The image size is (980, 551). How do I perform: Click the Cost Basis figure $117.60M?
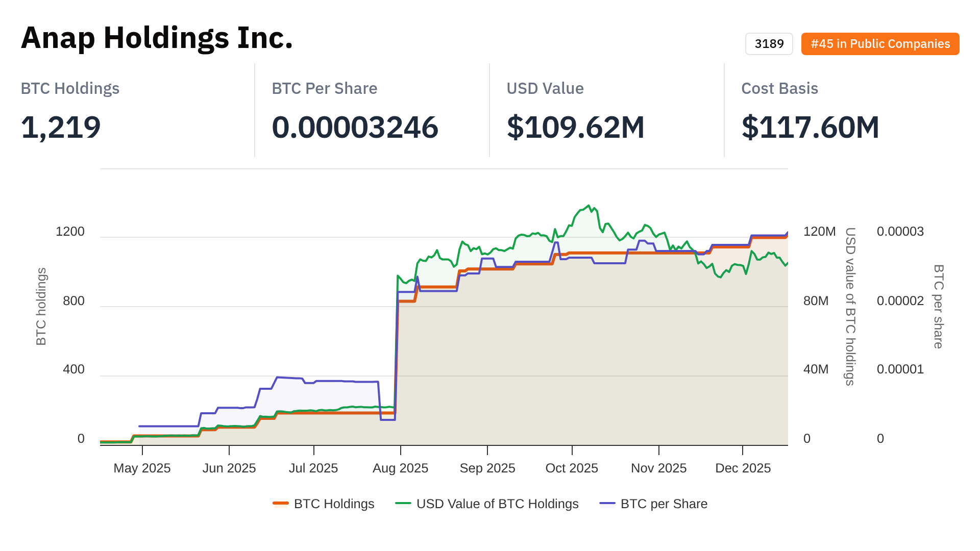(x=810, y=127)
